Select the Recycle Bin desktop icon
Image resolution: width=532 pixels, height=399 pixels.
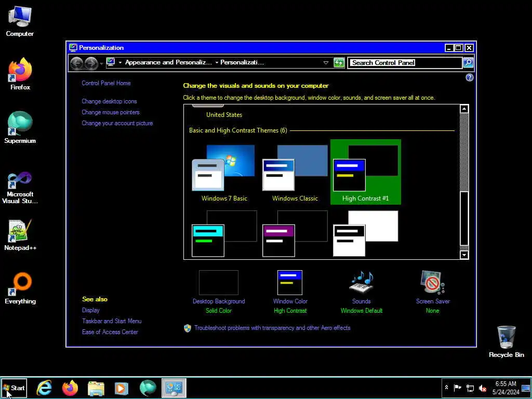[506, 342]
